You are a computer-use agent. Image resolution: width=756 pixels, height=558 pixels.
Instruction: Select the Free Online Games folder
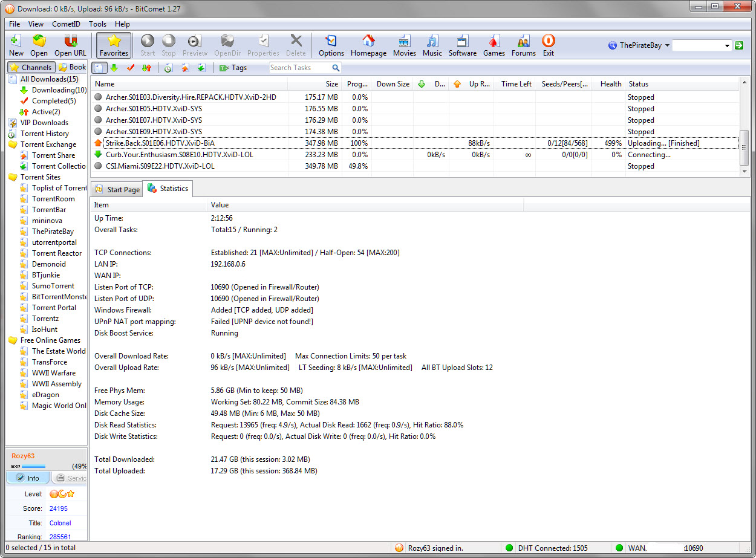pyautogui.click(x=44, y=340)
